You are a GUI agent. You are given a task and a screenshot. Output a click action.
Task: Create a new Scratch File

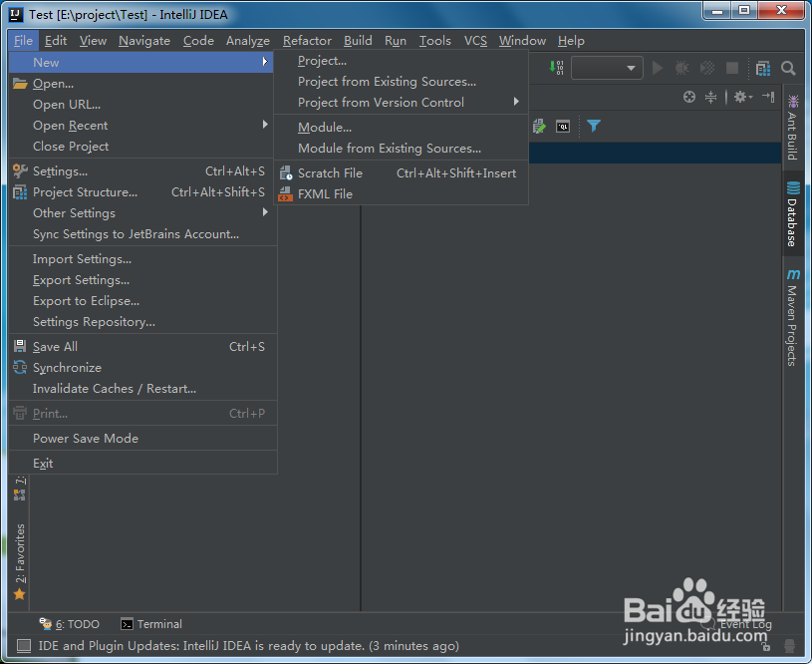401,172
